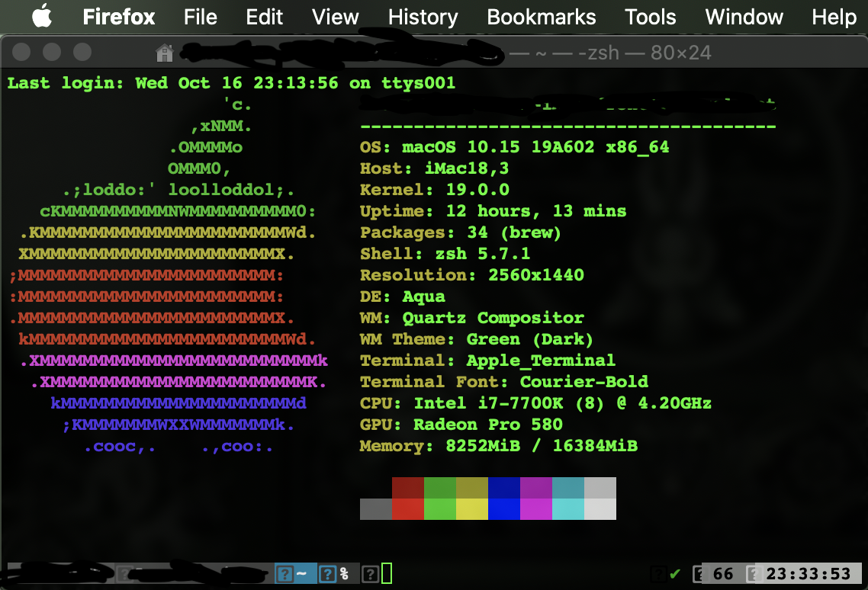Click the bright green swatch in the bottom color row
This screenshot has height=590, width=868.
click(440, 509)
